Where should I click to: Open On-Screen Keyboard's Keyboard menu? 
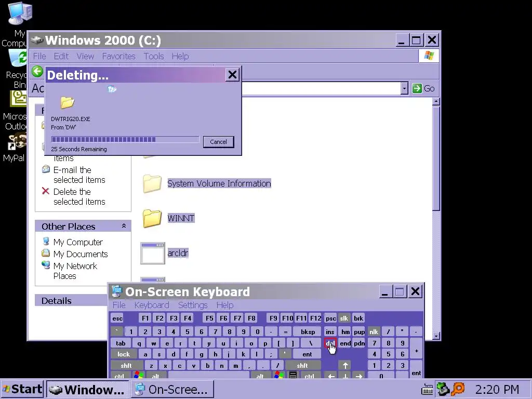point(152,305)
